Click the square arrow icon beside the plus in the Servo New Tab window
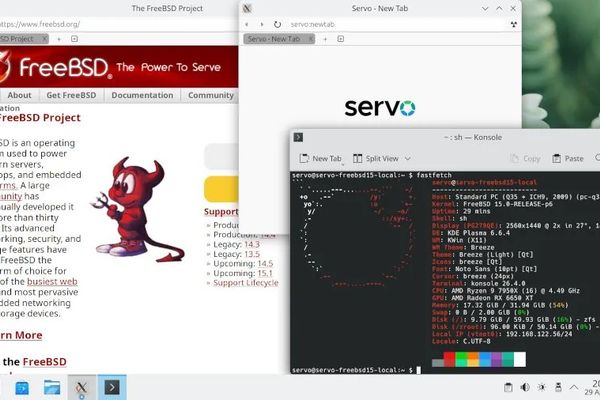600x400 pixels. [341, 39]
